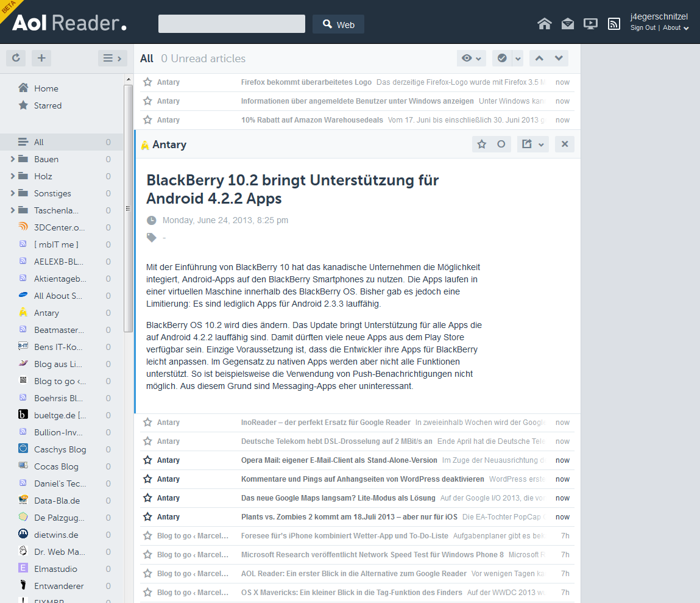
Task: Select Home in the sidebar
Action: point(46,88)
